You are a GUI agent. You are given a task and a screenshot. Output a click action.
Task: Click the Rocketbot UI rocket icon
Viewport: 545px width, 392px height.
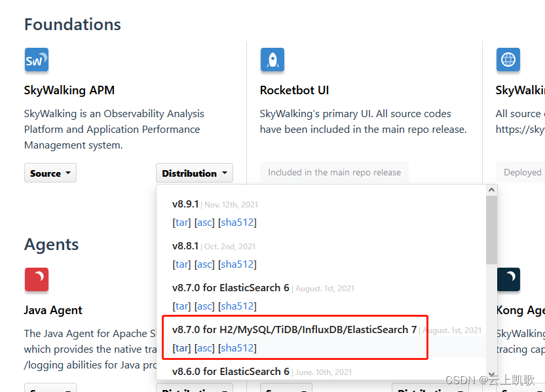click(272, 60)
